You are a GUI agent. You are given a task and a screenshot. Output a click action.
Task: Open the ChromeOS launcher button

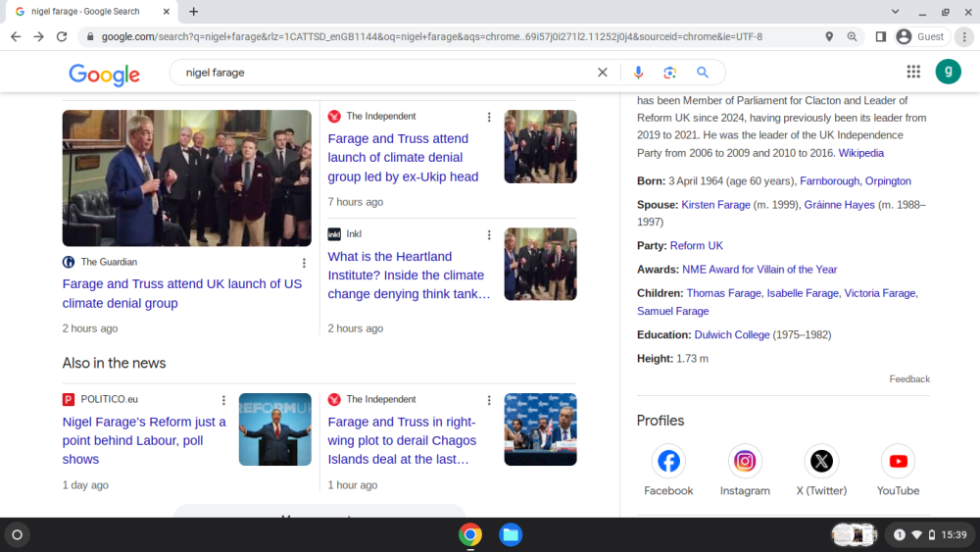click(18, 535)
